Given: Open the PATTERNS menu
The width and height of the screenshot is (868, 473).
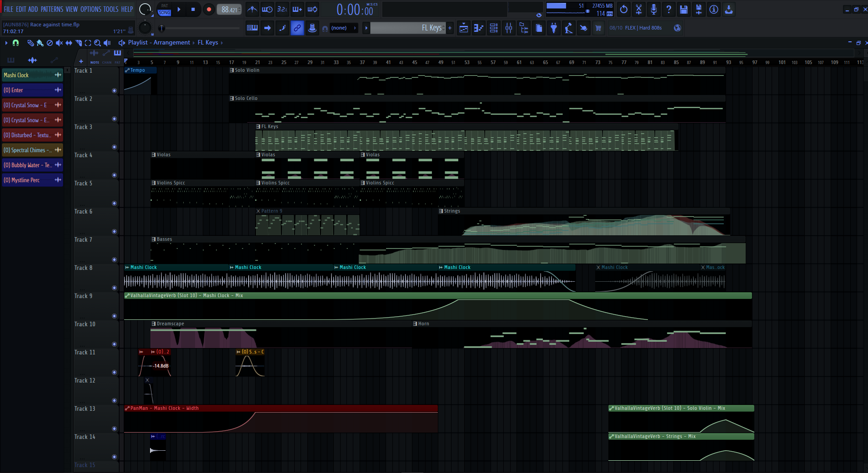Looking at the screenshot, I should tap(52, 9).
